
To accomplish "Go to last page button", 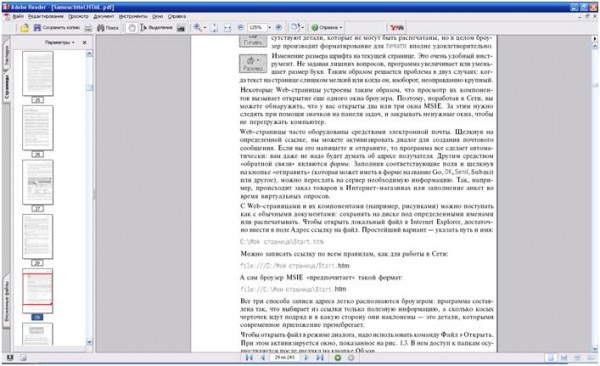I will [320, 358].
